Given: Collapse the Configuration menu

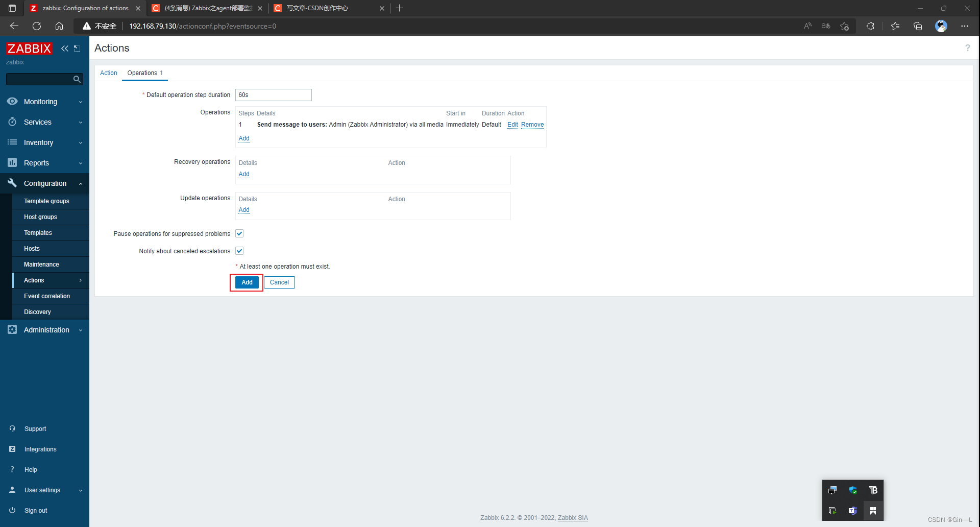Looking at the screenshot, I should (x=81, y=184).
